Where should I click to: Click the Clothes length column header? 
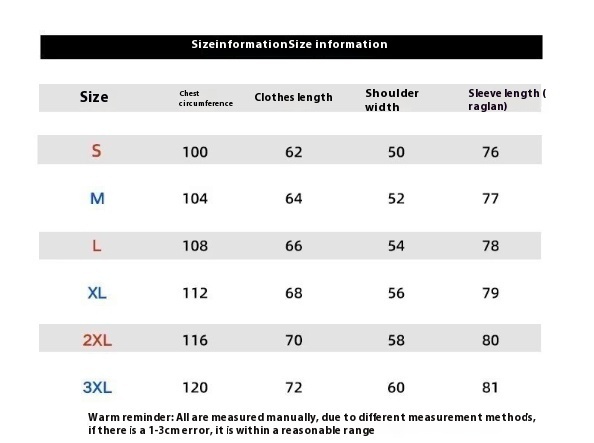(293, 97)
